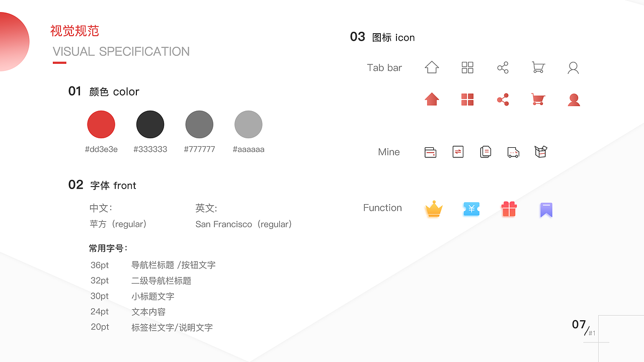This screenshot has width=644, height=362.
Task: Click the open box package icon
Action: [x=541, y=151]
